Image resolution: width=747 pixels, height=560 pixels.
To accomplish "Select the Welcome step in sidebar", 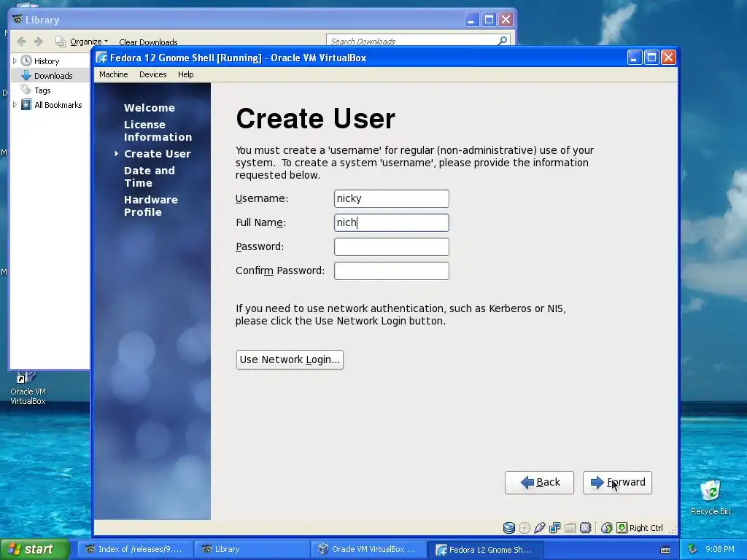I will (x=149, y=108).
